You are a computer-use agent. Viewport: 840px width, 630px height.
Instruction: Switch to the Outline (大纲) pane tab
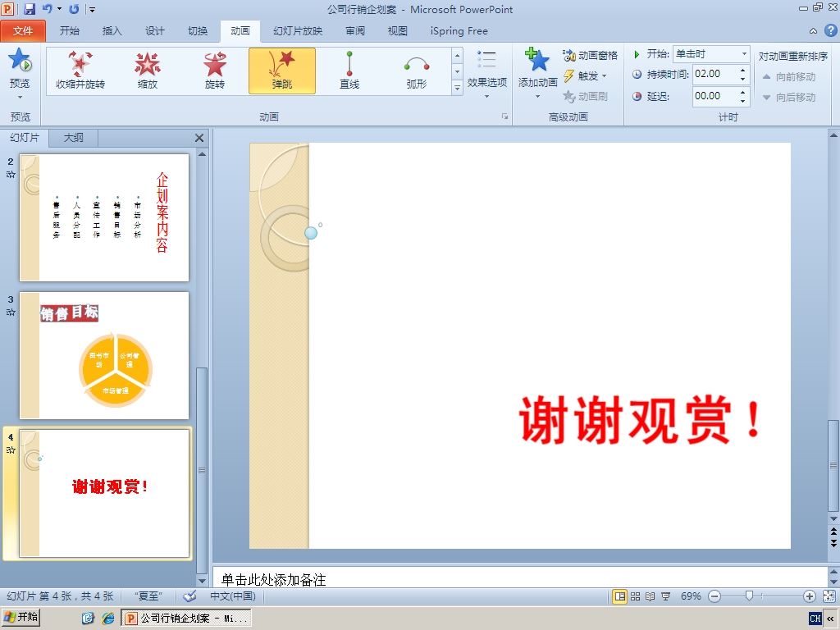73,138
